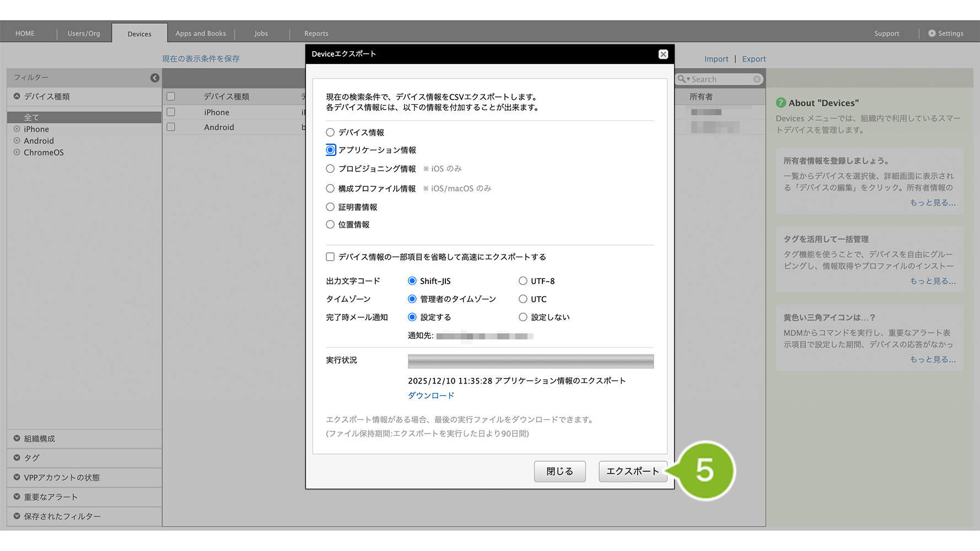
Task: Select the iPhone row checkbox
Action: tap(171, 112)
